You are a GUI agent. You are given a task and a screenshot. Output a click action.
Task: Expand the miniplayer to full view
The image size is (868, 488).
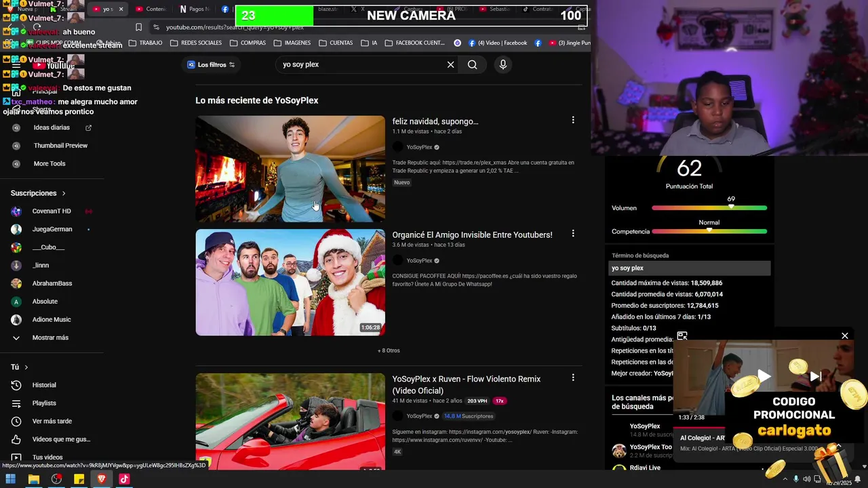(682, 336)
